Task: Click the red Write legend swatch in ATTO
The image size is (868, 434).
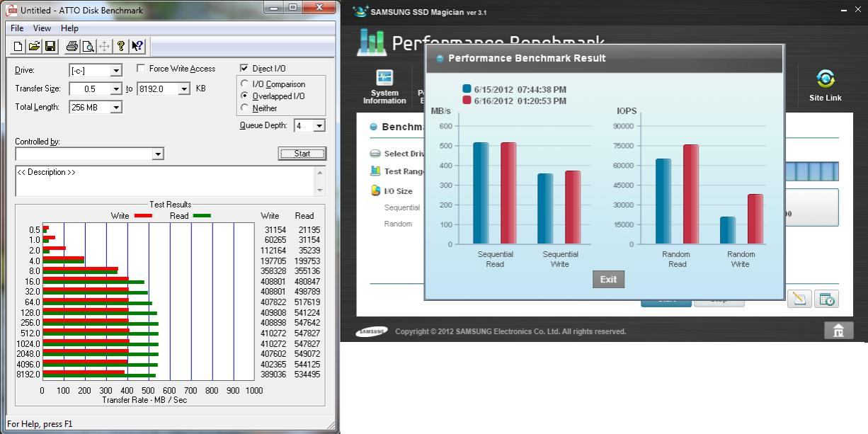Action: (x=143, y=215)
